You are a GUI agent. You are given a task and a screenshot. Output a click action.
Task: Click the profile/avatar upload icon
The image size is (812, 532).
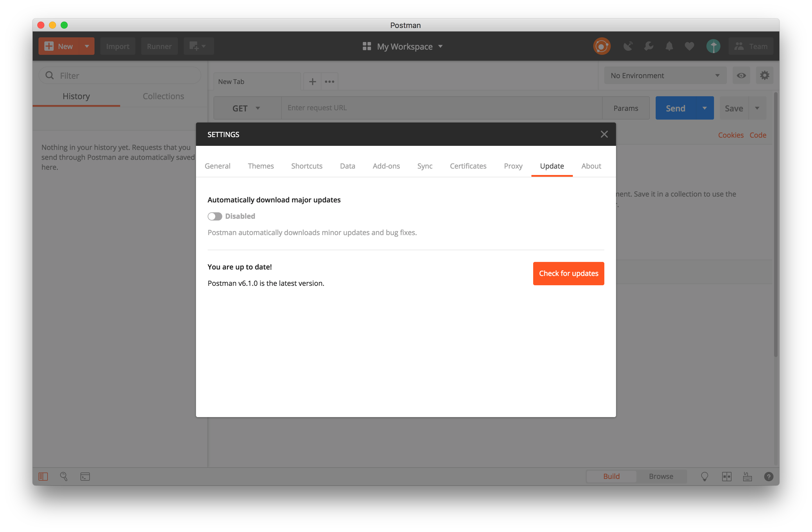712,46
